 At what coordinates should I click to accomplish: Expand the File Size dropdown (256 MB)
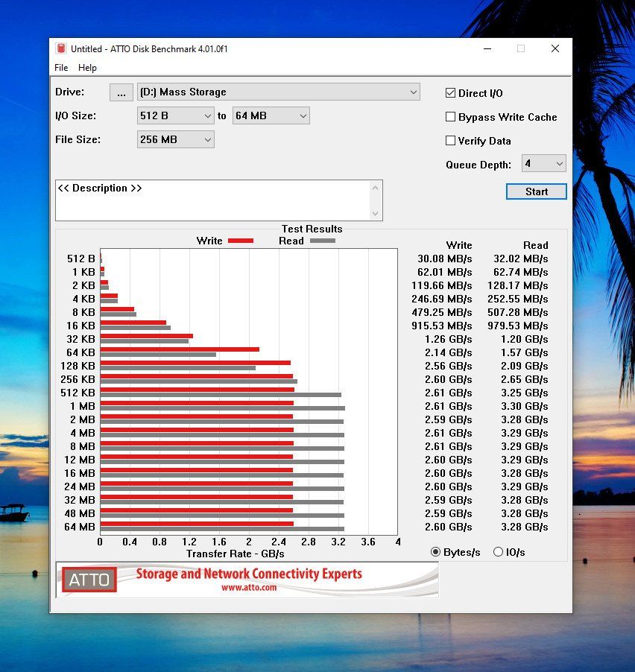(x=175, y=140)
